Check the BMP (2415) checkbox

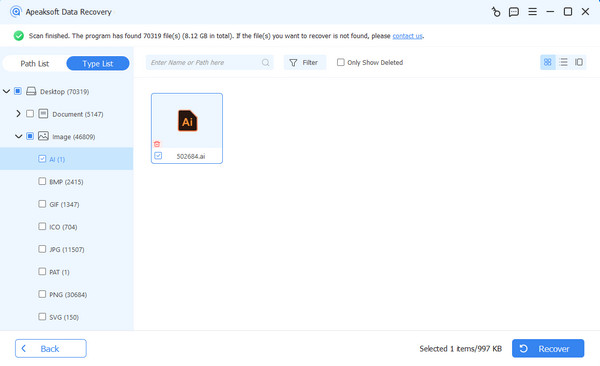point(42,181)
